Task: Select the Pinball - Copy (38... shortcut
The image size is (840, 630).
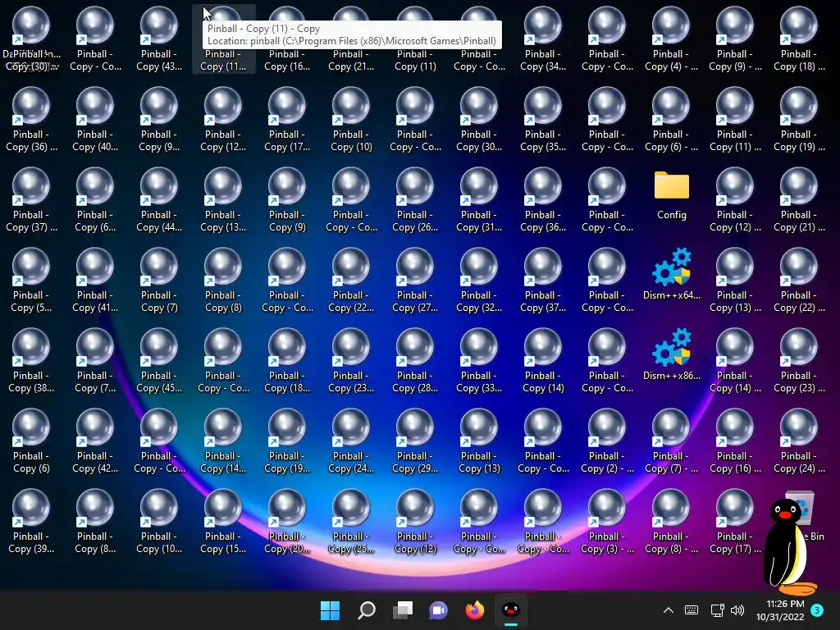Action: point(31,361)
